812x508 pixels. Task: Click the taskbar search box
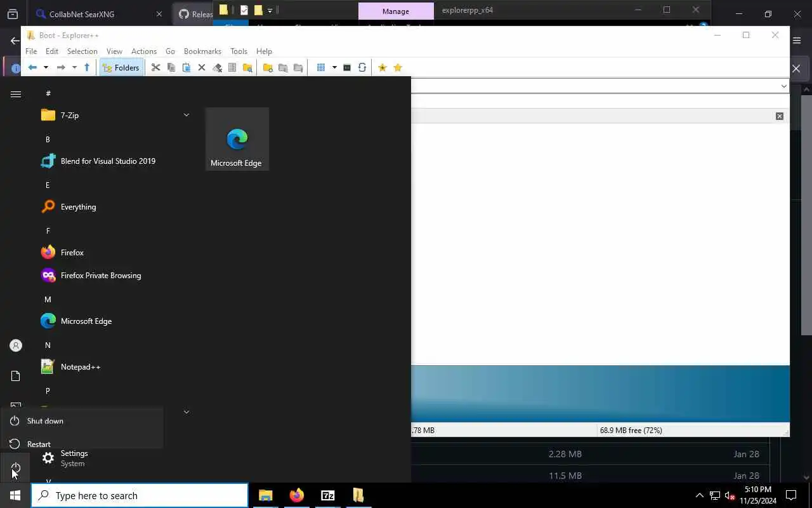pos(140,495)
